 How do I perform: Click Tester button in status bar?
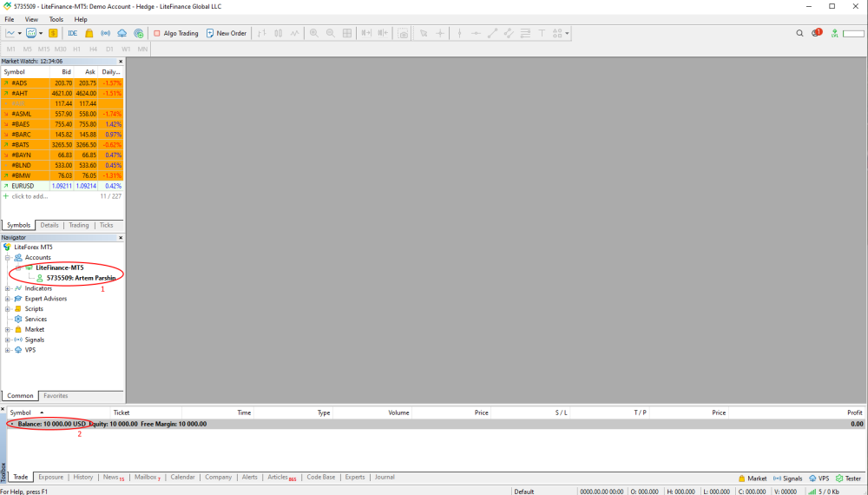(849, 478)
